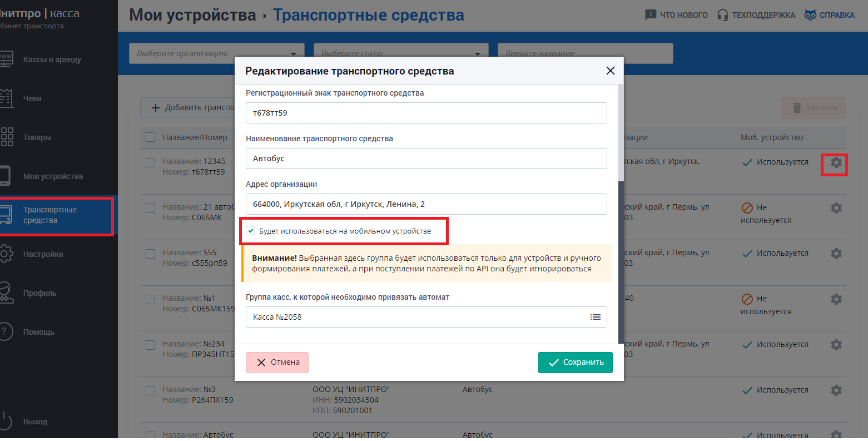Open the Группа касс selector field
The height and width of the screenshot is (441, 868).
coord(417,317)
